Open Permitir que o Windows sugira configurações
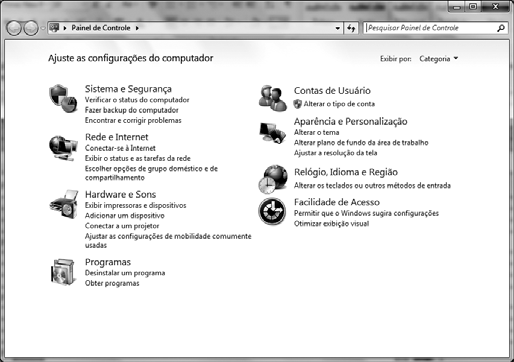Viewport: 514px width, 362px height. 366,213
